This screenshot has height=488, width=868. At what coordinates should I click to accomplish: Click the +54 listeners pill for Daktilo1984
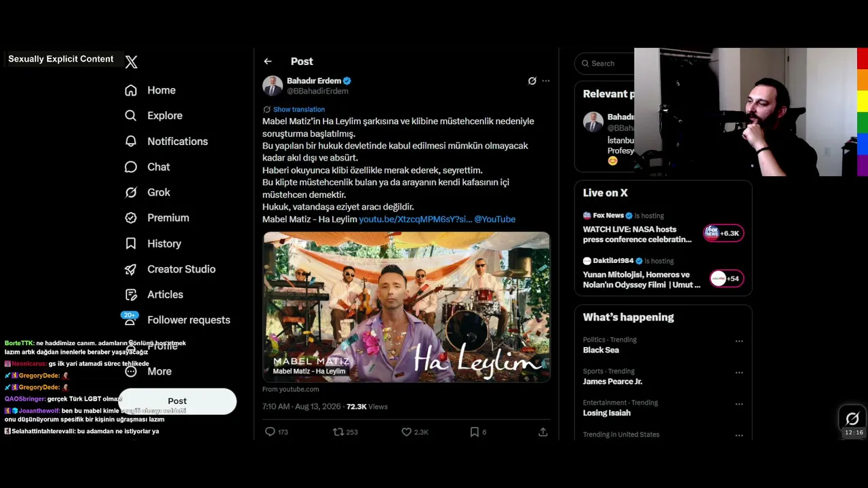click(726, 279)
